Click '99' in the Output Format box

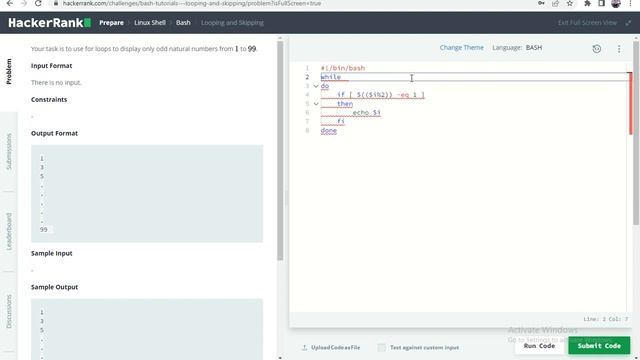pyautogui.click(x=44, y=230)
